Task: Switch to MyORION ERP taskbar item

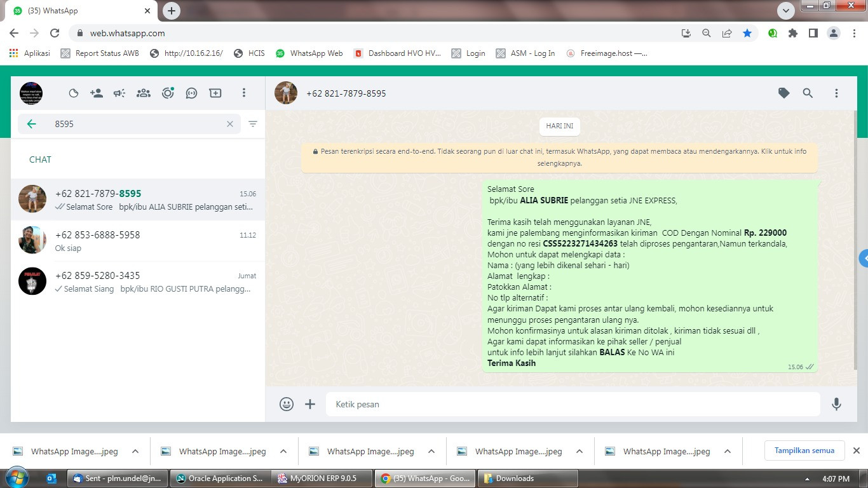Action: pos(321,478)
